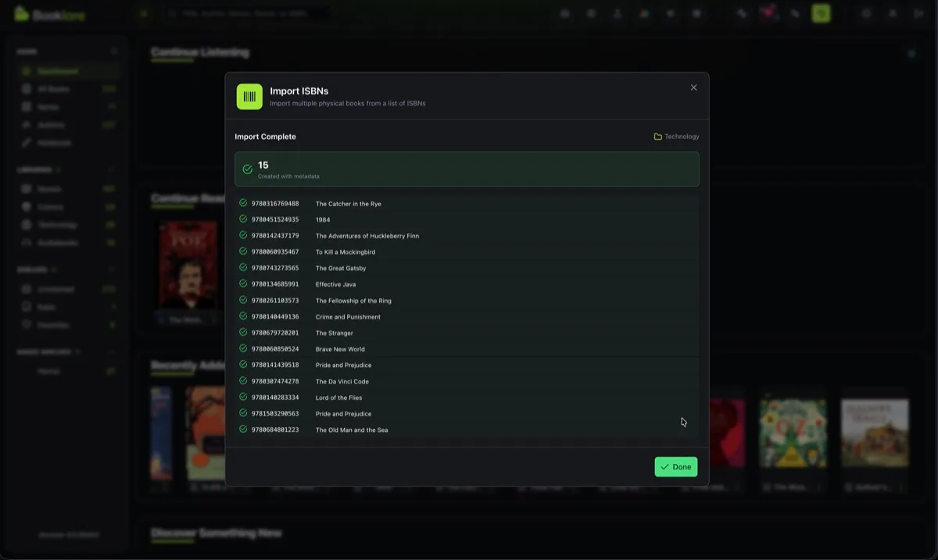Select ISBN 9780307474278
This screenshot has width=938, height=560.
click(x=275, y=381)
